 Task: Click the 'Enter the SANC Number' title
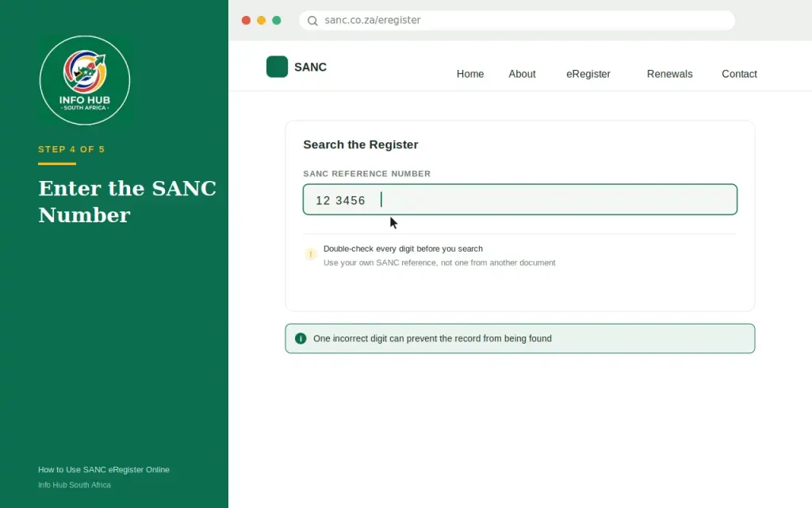(127, 202)
